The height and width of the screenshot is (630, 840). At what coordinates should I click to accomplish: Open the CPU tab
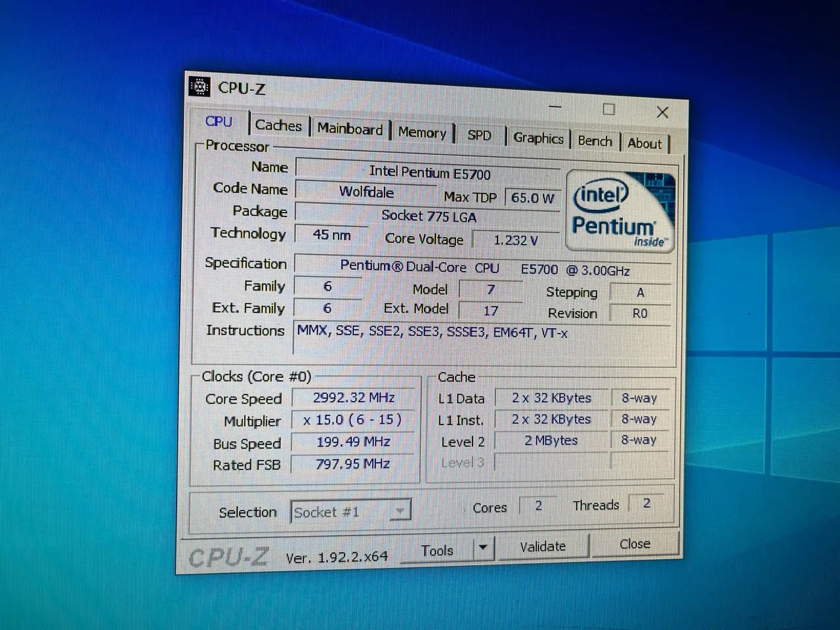(x=219, y=121)
